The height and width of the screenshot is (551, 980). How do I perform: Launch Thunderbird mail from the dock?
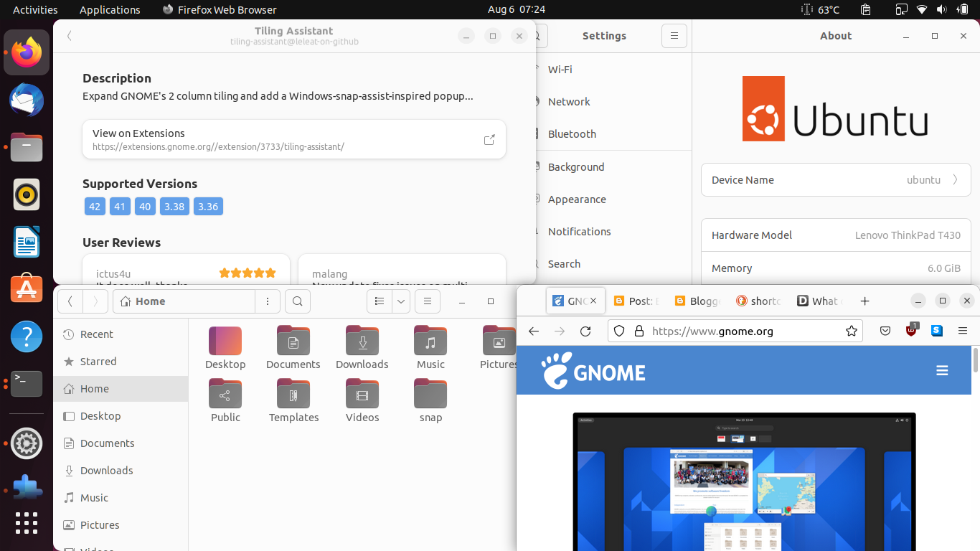pos(27,100)
